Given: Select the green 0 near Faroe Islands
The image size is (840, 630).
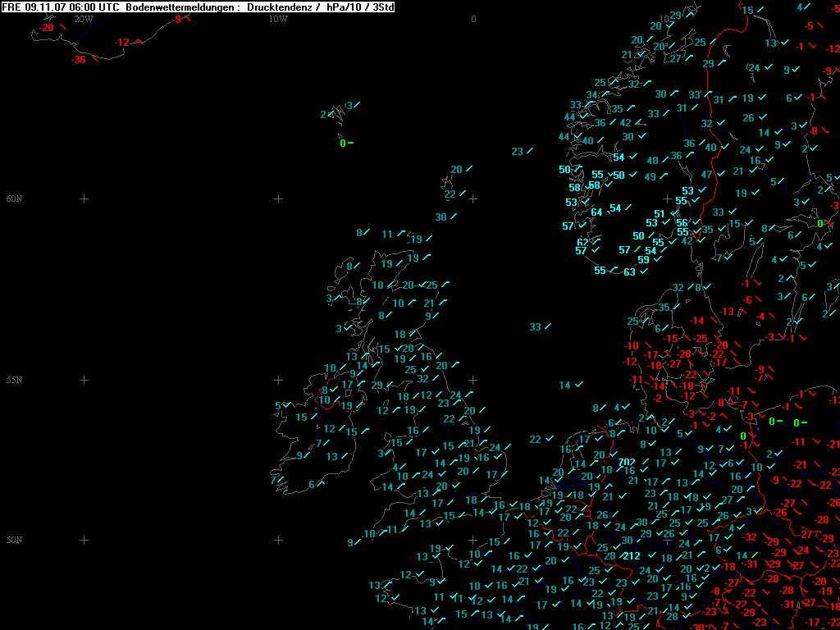Looking at the screenshot, I should tap(343, 144).
